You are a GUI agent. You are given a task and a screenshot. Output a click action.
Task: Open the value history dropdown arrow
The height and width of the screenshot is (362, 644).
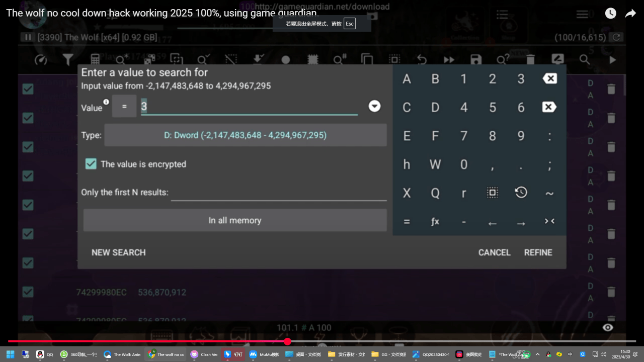[x=374, y=106]
